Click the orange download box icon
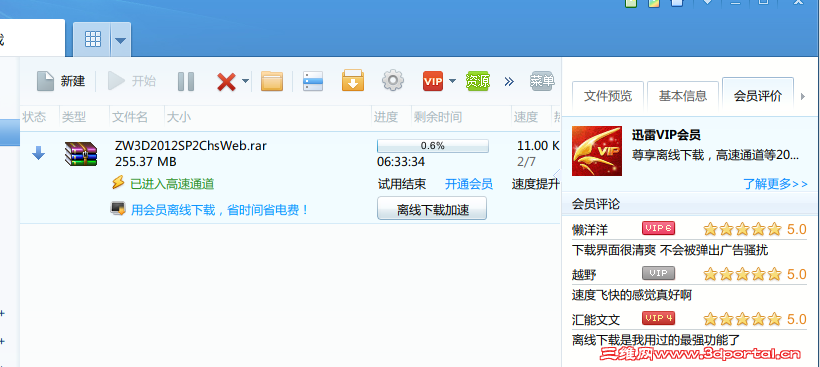 pyautogui.click(x=353, y=81)
